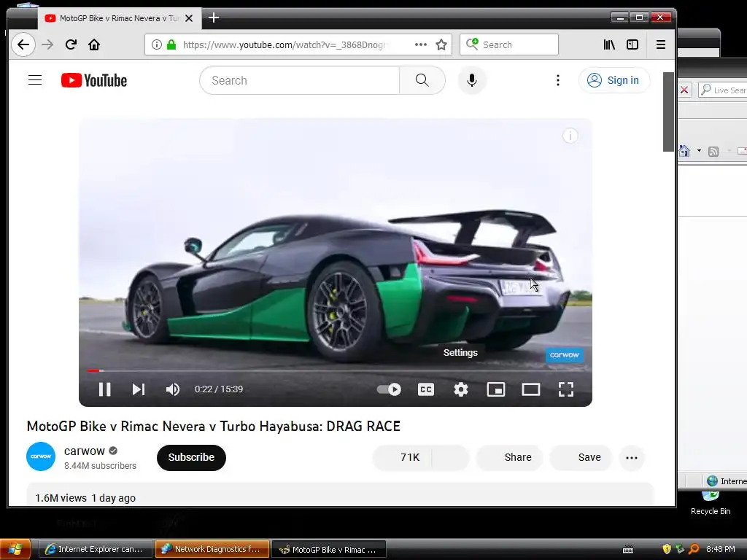Open the Firefox hamburger menu

click(x=660, y=44)
